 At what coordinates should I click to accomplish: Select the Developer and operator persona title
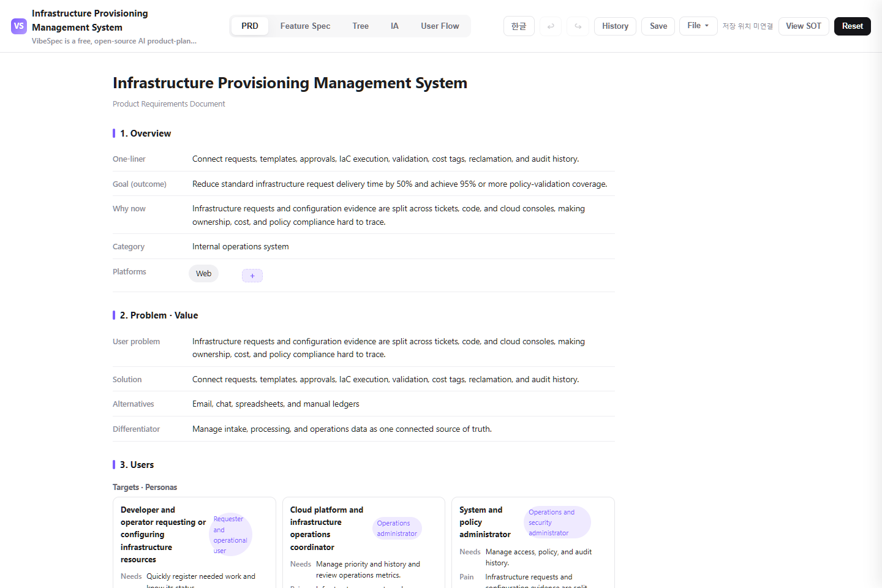click(x=163, y=535)
